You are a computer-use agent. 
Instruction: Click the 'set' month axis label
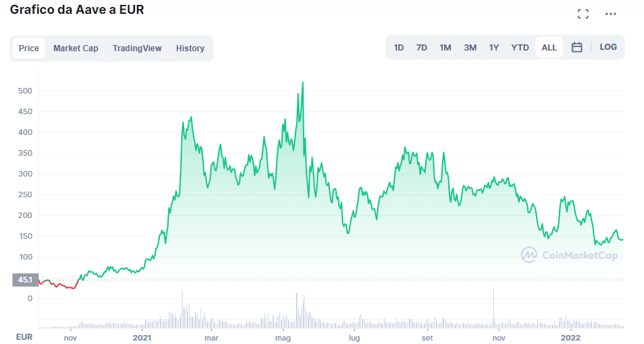coord(427,338)
